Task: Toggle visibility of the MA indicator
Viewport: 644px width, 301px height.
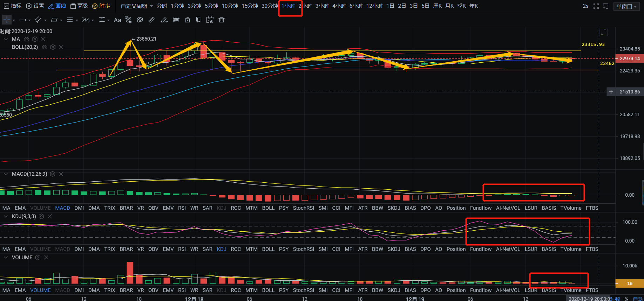Action: pyautogui.click(x=26, y=39)
